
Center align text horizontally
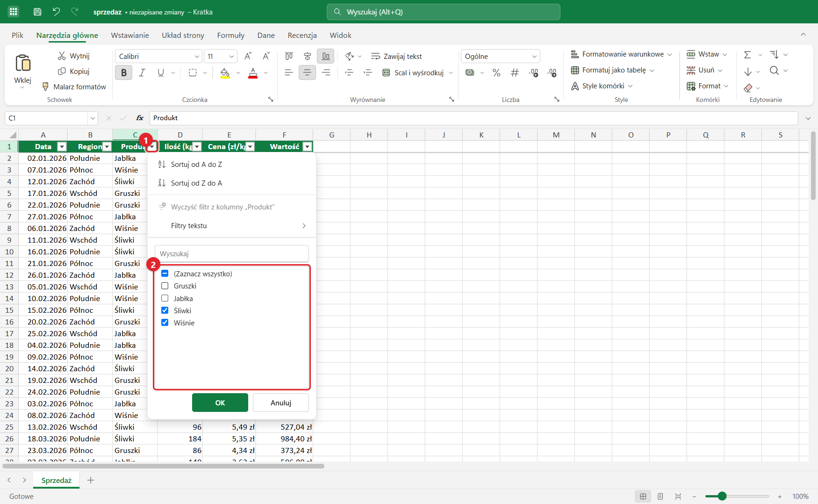[307, 72]
